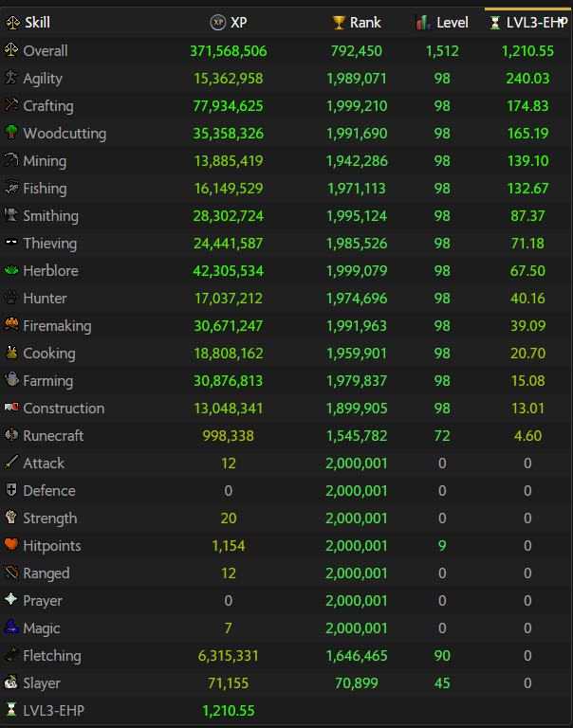Click Agility EHP value 240.03
This screenshot has width=573, height=728.
click(527, 78)
